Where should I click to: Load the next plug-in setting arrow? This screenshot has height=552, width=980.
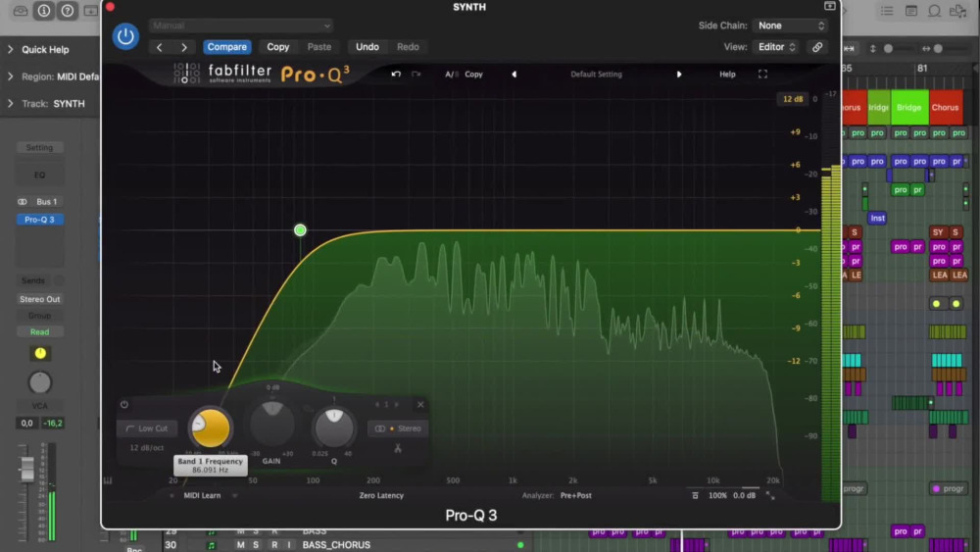pyautogui.click(x=184, y=47)
